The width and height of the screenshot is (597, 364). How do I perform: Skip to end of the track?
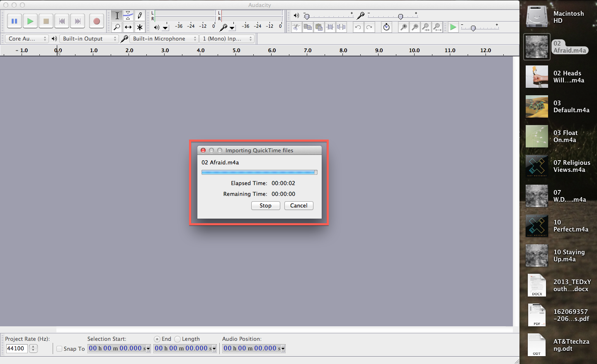[78, 21]
